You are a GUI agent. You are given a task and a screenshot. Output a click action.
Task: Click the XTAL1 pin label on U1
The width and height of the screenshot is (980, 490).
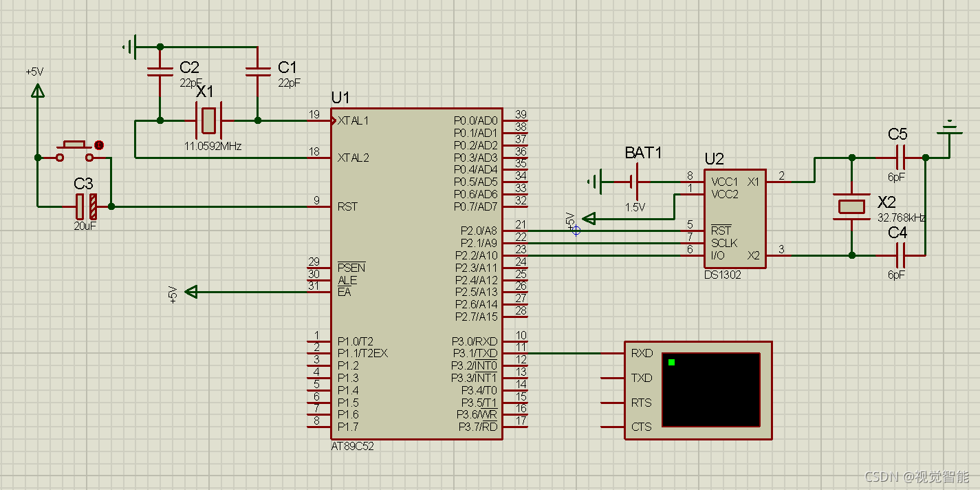353,120
